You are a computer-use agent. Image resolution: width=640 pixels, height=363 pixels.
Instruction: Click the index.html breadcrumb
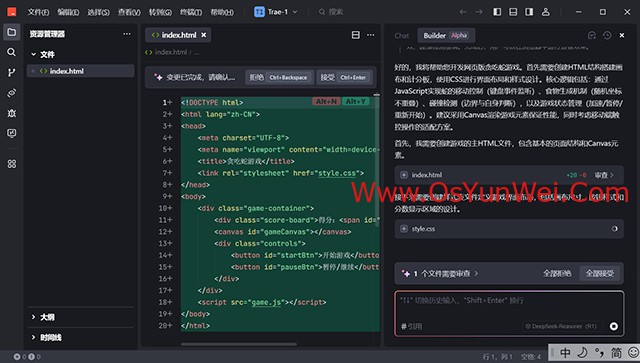167,52
